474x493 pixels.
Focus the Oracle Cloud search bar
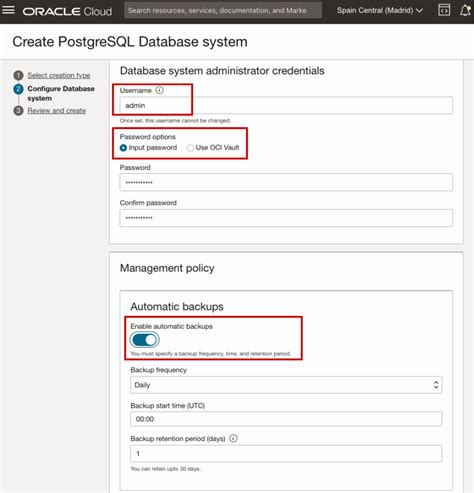[x=223, y=10]
